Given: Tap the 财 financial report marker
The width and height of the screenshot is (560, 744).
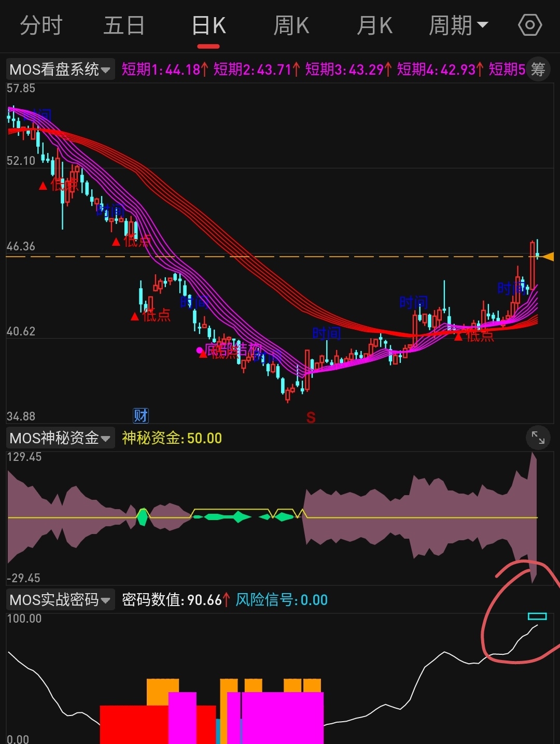Looking at the screenshot, I should tap(141, 415).
